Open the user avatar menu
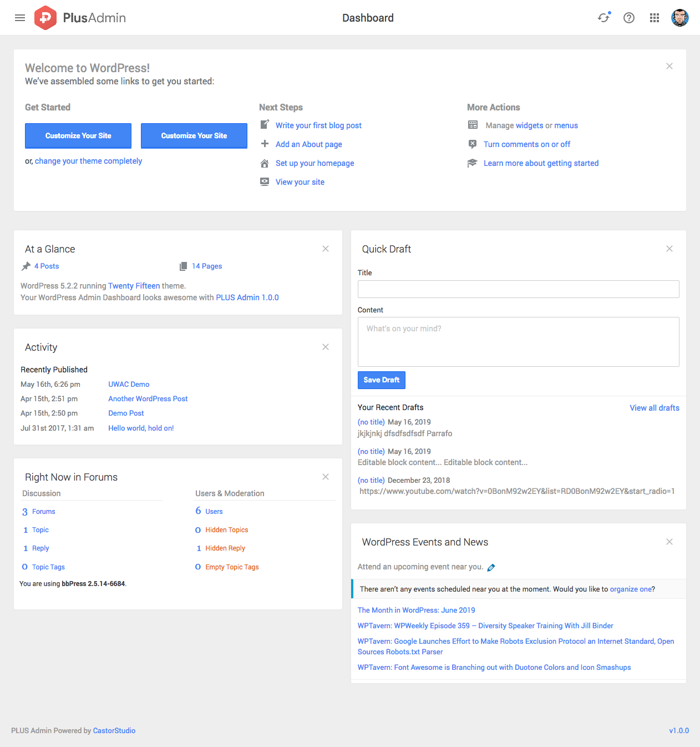This screenshot has width=700, height=747. pyautogui.click(x=680, y=18)
